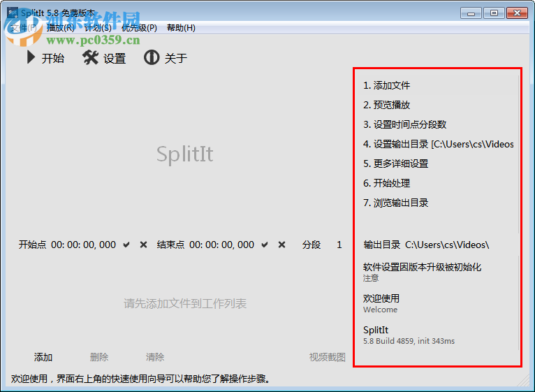535x392 pixels.
Task: Click the 清除 button
Action: tap(155, 357)
